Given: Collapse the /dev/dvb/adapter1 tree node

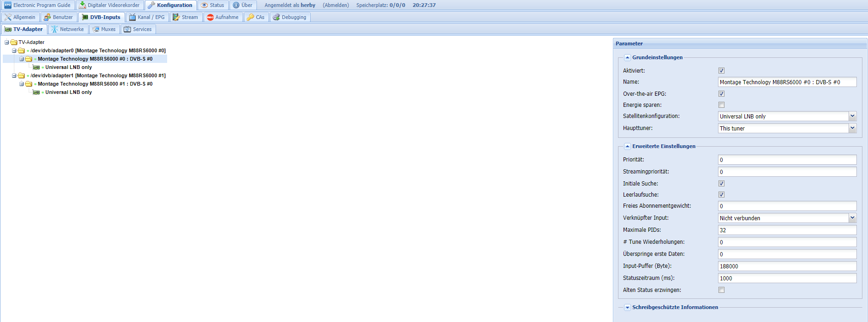Looking at the screenshot, I should click(14, 75).
